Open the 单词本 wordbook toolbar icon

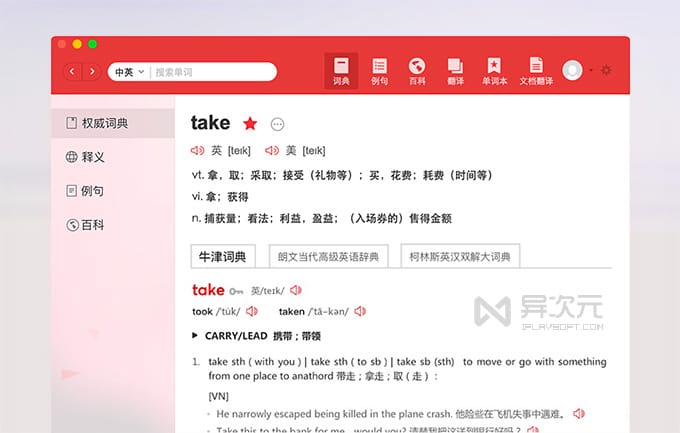pyautogui.click(x=494, y=71)
